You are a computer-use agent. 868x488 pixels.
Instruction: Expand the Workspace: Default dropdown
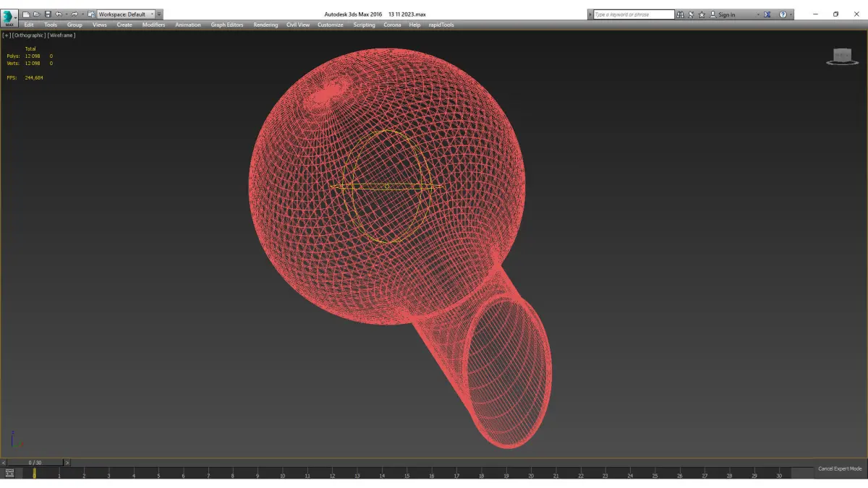pos(127,14)
